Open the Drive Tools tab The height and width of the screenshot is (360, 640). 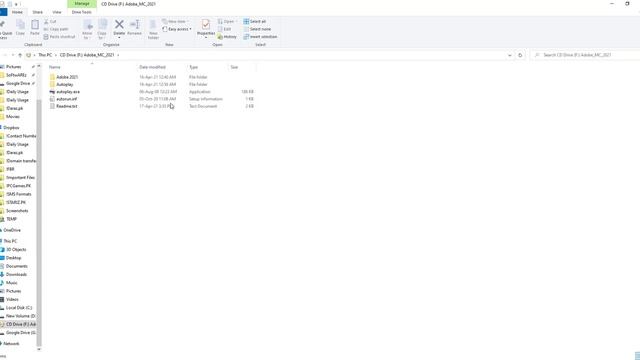pyautogui.click(x=82, y=12)
